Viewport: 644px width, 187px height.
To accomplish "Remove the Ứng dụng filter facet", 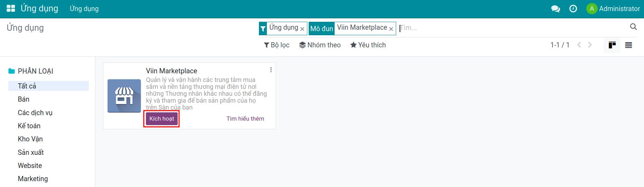I will coord(302,29).
